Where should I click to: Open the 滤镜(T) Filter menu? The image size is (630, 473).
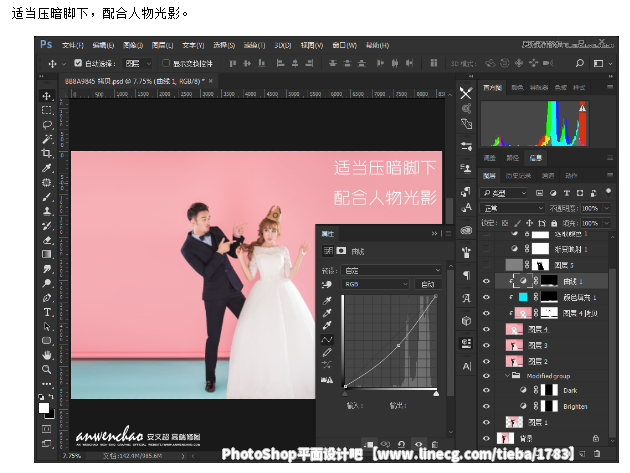254,45
